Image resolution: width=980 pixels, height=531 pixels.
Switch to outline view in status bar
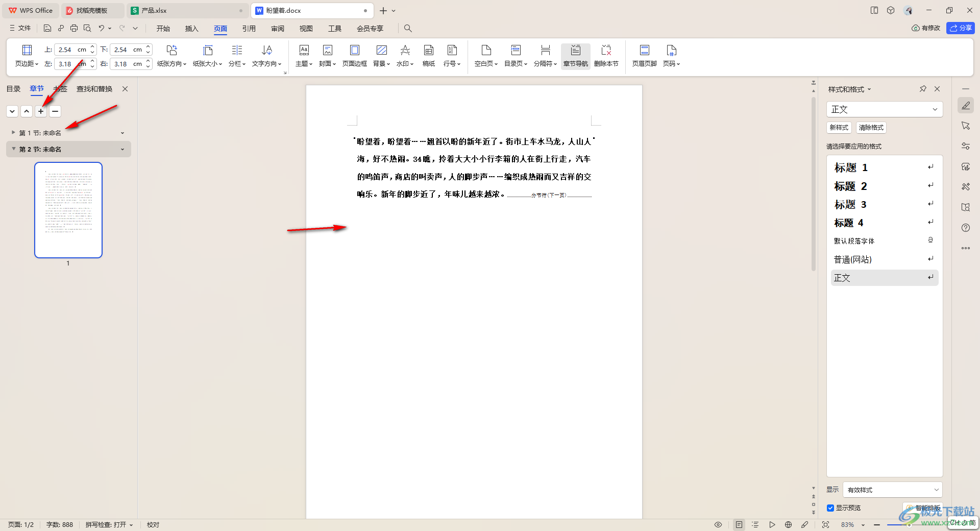pyautogui.click(x=755, y=524)
